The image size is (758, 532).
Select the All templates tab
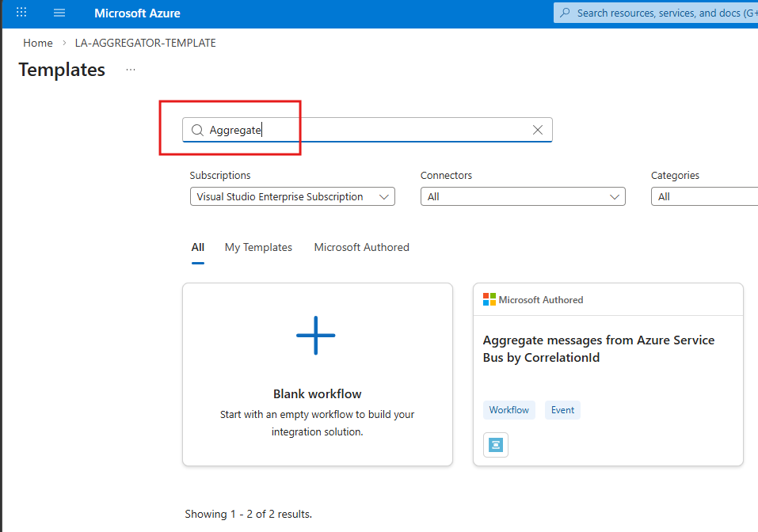198,248
